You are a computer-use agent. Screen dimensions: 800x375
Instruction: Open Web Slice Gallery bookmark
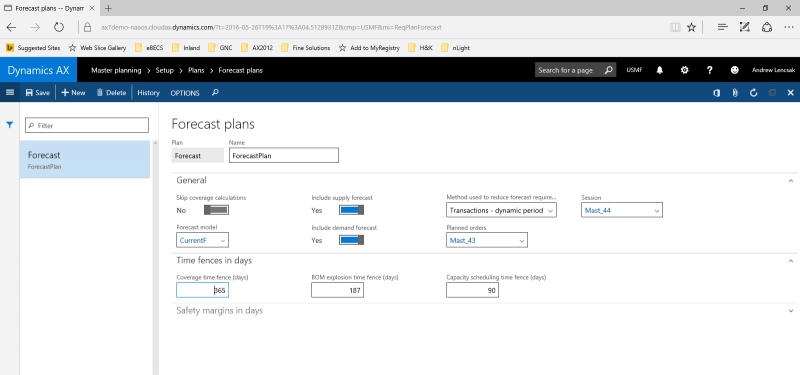point(97,48)
